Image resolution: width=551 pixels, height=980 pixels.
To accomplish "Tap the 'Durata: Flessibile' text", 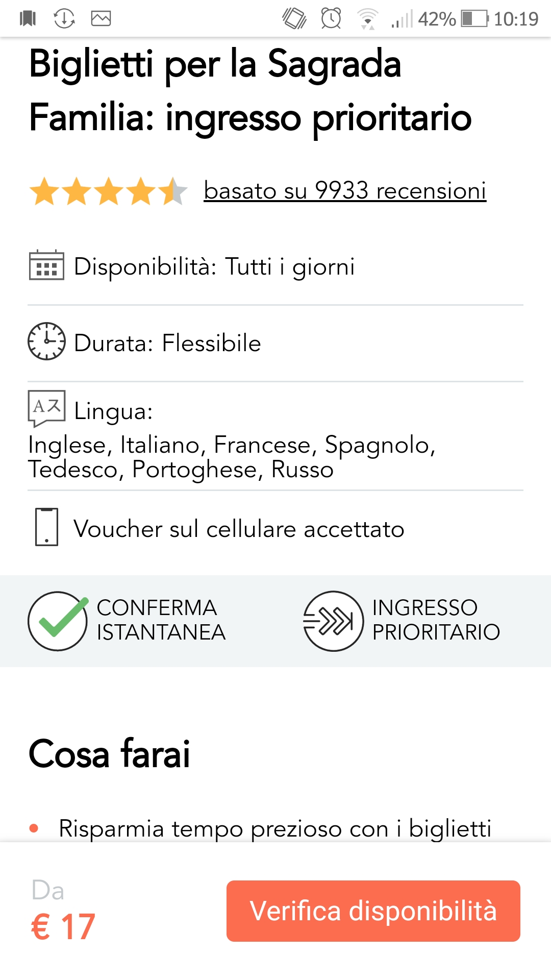I will [167, 343].
